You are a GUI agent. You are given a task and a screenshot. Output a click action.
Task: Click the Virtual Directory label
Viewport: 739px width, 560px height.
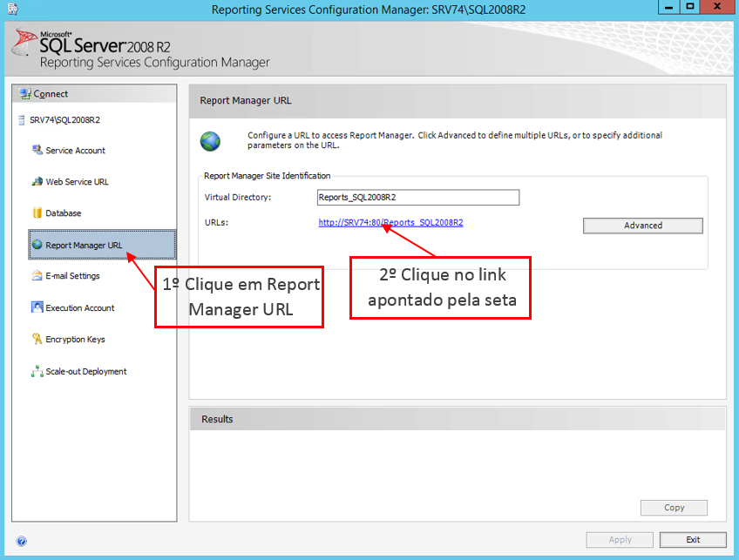tap(238, 198)
